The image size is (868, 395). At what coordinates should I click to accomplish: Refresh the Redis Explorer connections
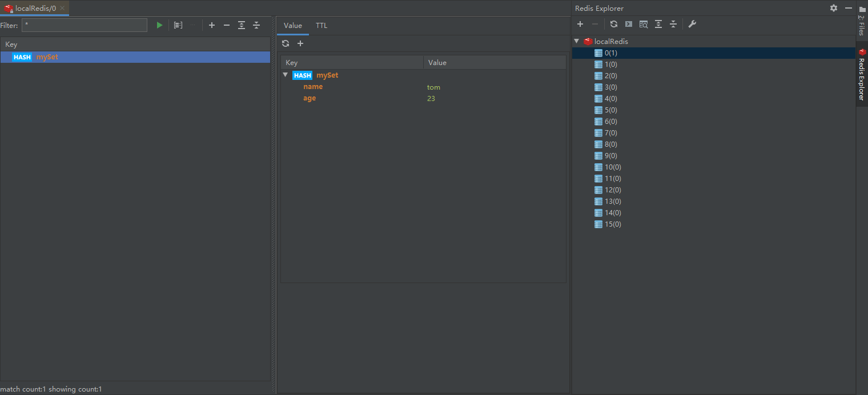pos(614,24)
